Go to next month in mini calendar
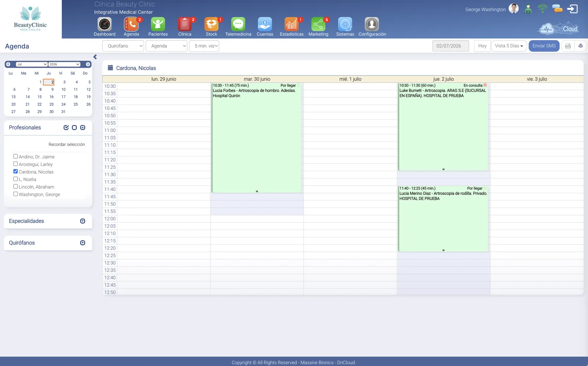The height and width of the screenshot is (366, 588). click(x=88, y=64)
